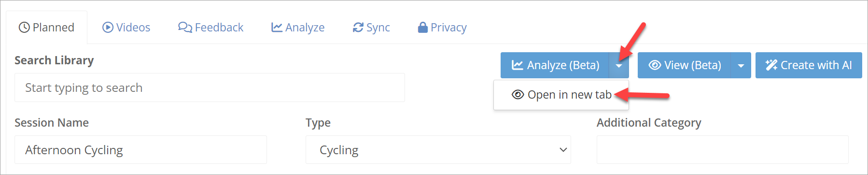This screenshot has width=868, height=175.
Task: Expand the Analyze (Beta) dropdown arrow
Action: tap(619, 65)
